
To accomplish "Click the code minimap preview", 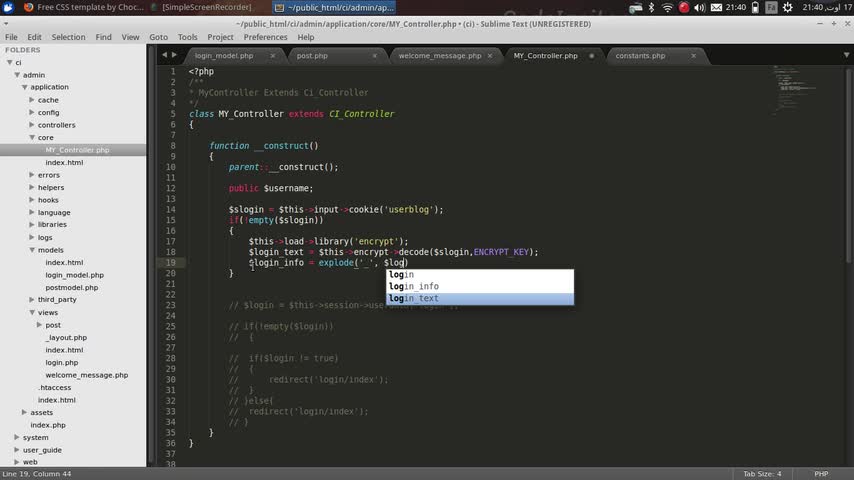I will click(795, 90).
